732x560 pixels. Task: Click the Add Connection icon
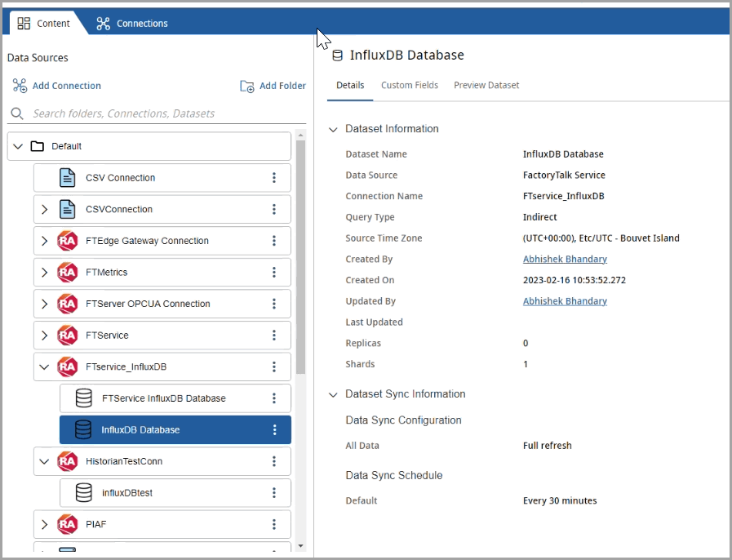(x=20, y=86)
